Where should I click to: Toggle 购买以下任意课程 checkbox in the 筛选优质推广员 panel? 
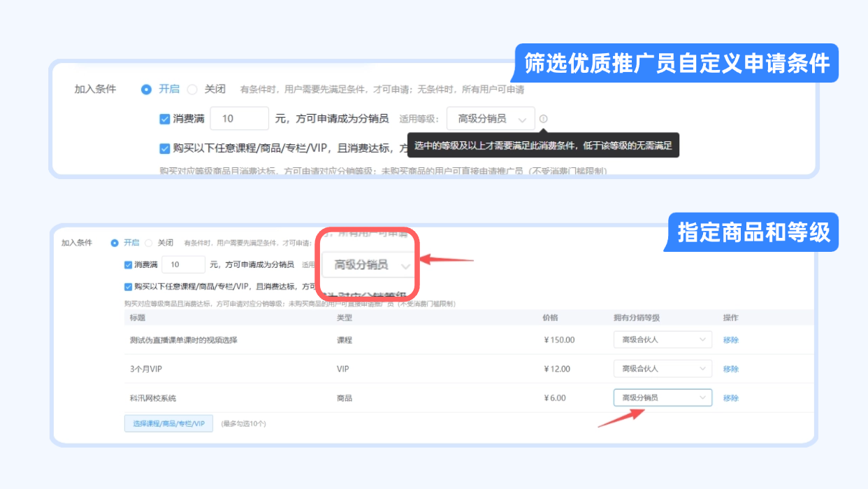point(165,148)
